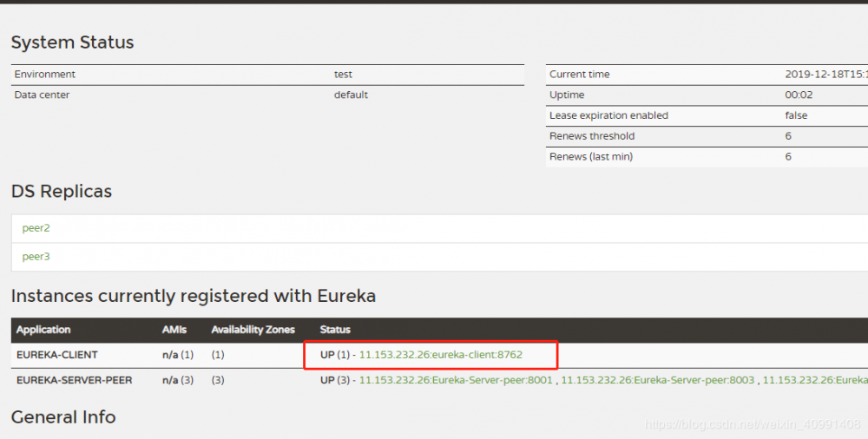
Task: Open the peer3 replica link
Action: click(36, 257)
